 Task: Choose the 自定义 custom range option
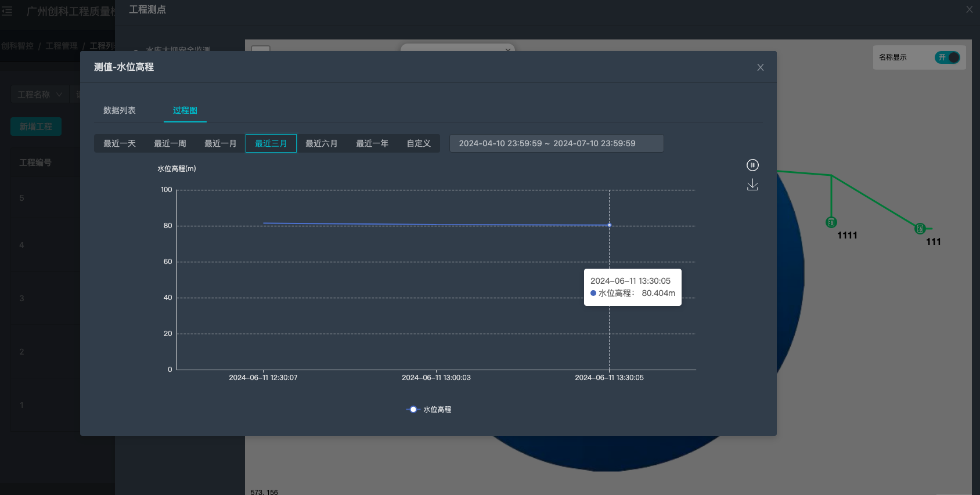tap(418, 143)
